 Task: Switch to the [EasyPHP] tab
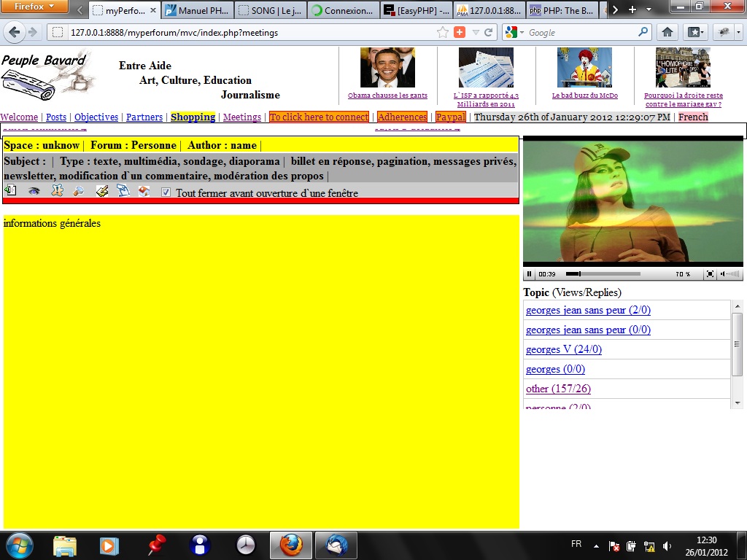coord(417,10)
